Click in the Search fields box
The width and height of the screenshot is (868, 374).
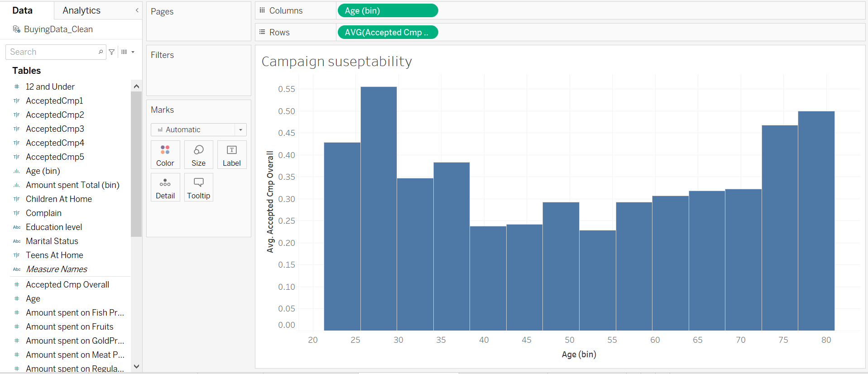point(52,52)
